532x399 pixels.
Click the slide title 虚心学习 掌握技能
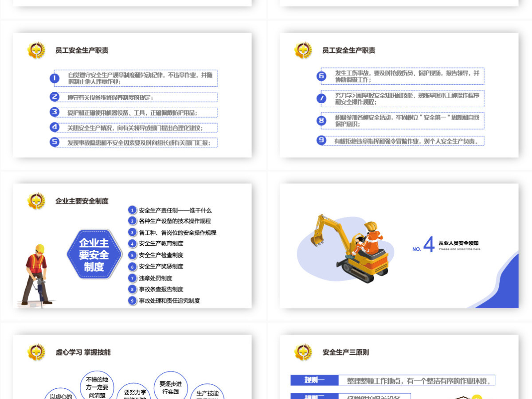[x=83, y=352]
